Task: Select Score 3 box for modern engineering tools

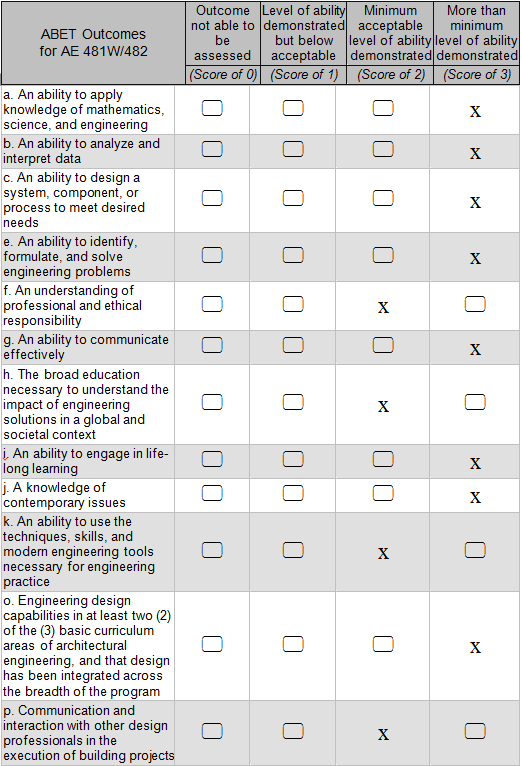Action: coord(475,550)
